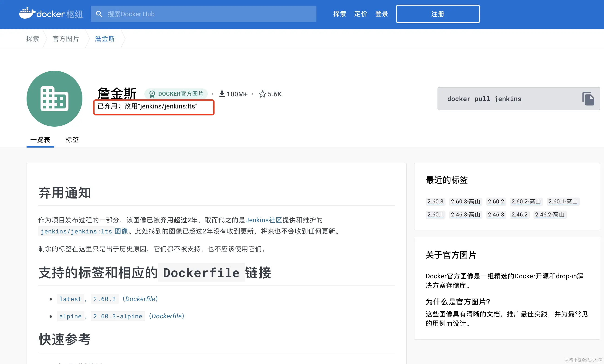
Task: Open the 探索 navigation item
Action: 339,14
